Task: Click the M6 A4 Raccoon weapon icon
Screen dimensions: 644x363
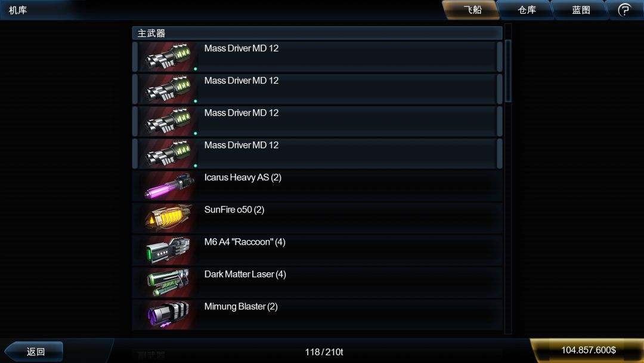Action: point(169,250)
